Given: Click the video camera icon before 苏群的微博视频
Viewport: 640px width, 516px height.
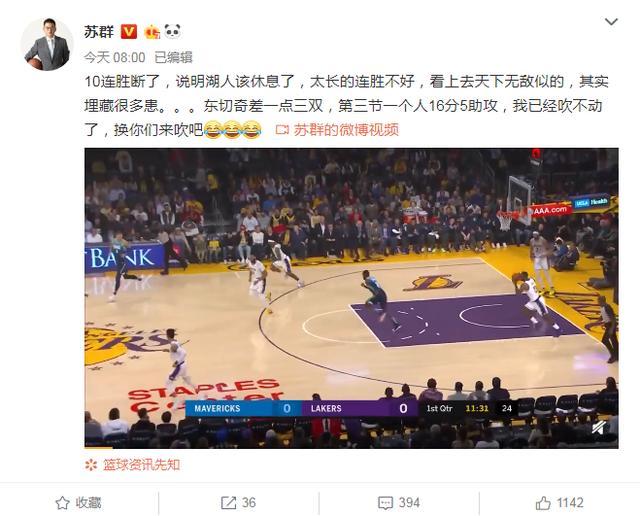Looking at the screenshot, I should [282, 130].
